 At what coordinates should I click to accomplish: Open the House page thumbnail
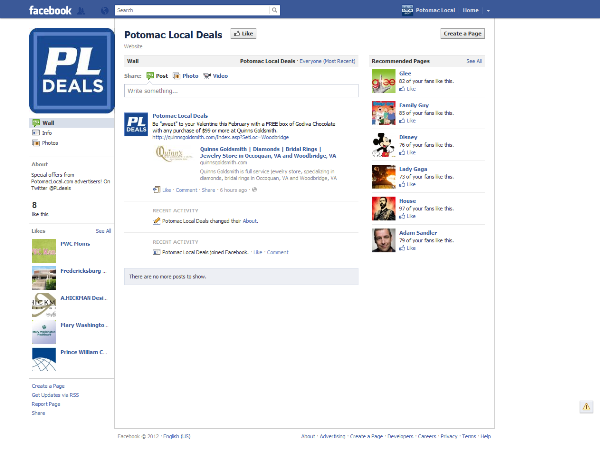pos(383,208)
